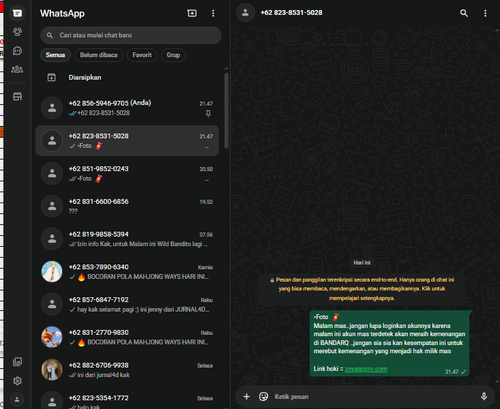Click avatar of +62 831-6600-6856 chat
The height and width of the screenshot is (409, 500).
[52, 206]
